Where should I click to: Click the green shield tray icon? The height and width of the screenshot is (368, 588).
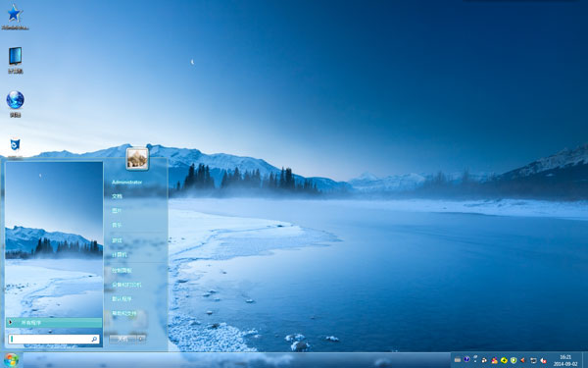pos(514,360)
